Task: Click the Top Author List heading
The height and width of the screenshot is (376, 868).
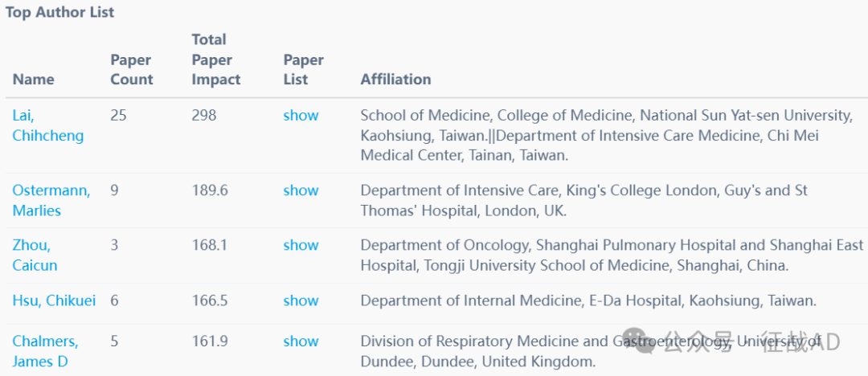Action: pyautogui.click(x=60, y=12)
